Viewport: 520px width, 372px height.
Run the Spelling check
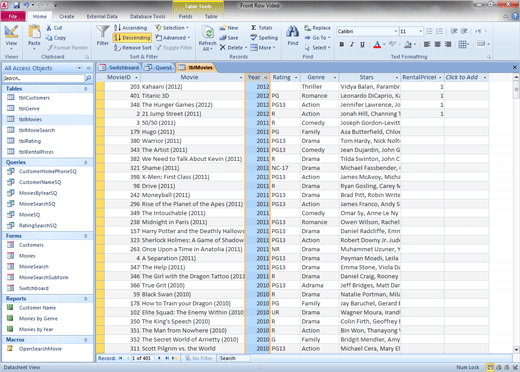pyautogui.click(x=264, y=38)
